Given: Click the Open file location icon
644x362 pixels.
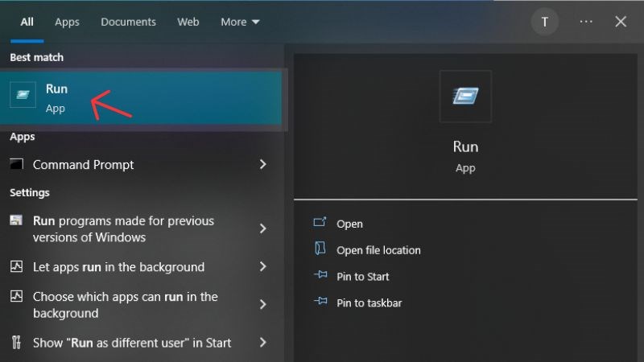Looking at the screenshot, I should pos(320,249).
